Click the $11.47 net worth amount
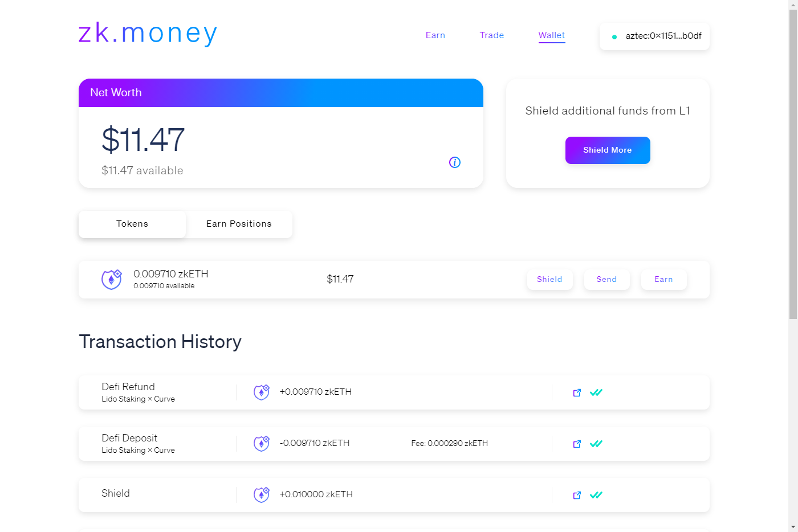Viewport: 798px width, 532px height. click(143, 140)
